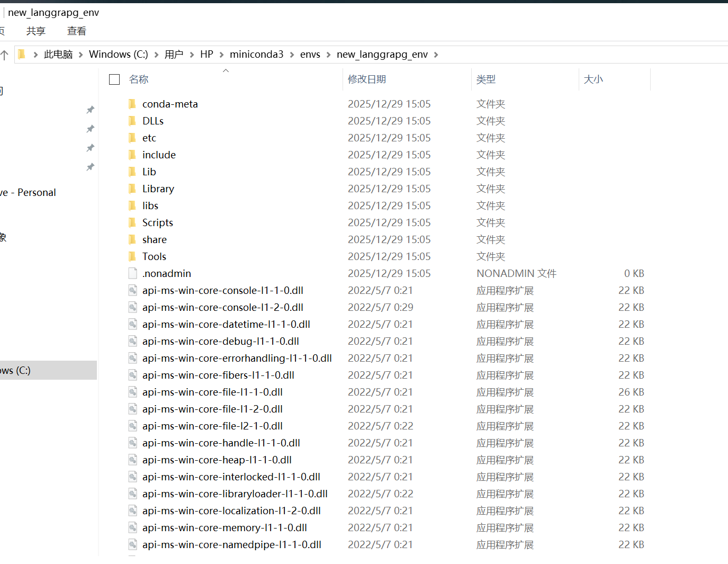The image size is (728, 564).
Task: Click icon of api-ms-win-core-console-l1-2-0.dll
Action: 132,307
